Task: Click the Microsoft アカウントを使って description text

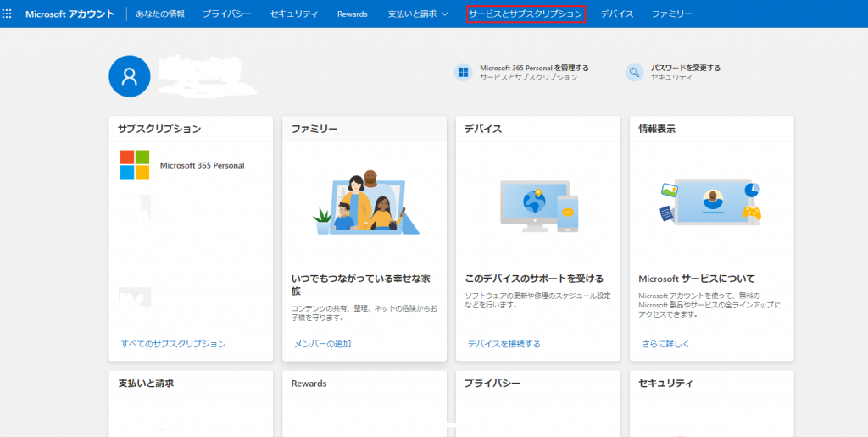Action: (x=709, y=305)
